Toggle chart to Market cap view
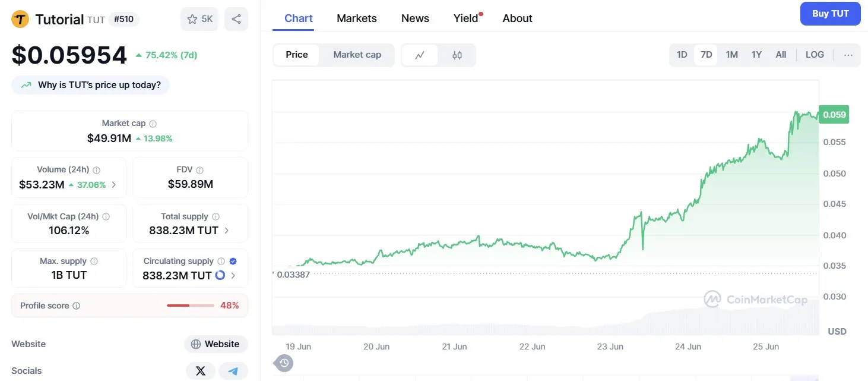Viewport: 868px width, 381px height. point(357,55)
